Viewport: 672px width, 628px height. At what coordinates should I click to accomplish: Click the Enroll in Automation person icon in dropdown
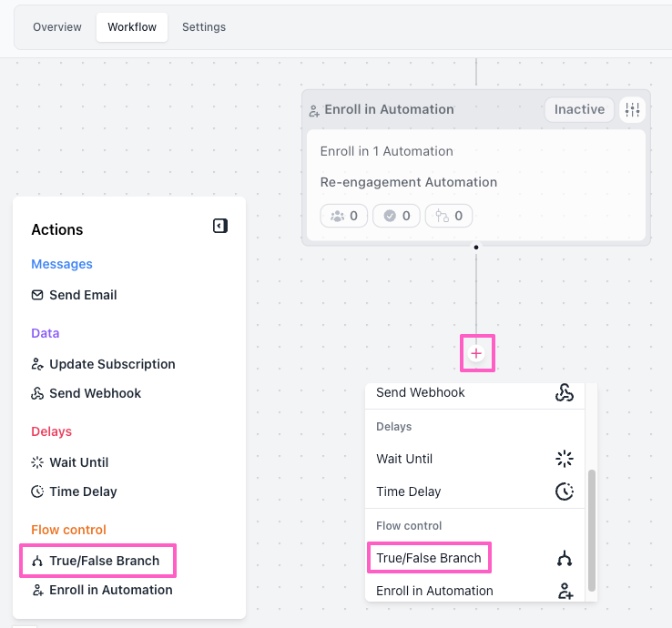point(565,591)
